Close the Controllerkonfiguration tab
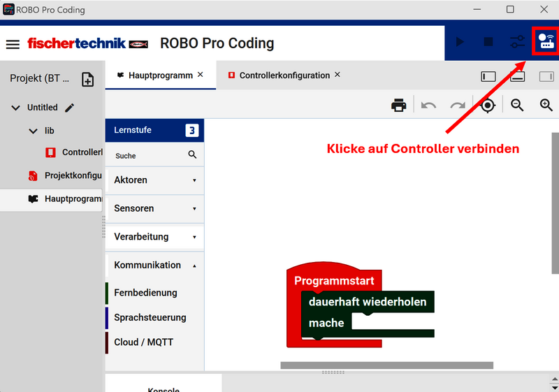This screenshot has height=392, width=559. (x=337, y=75)
